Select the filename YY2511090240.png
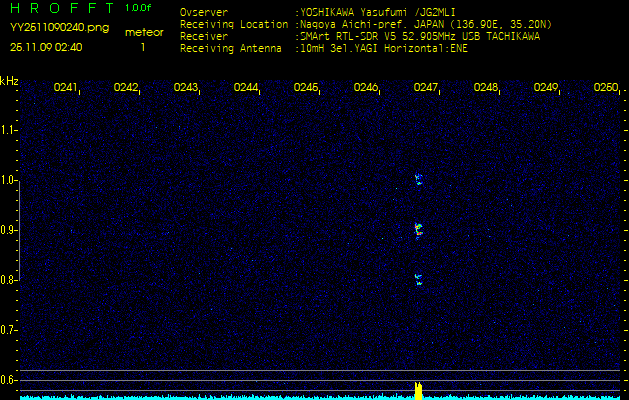This screenshot has height=400, width=629. click(59, 28)
